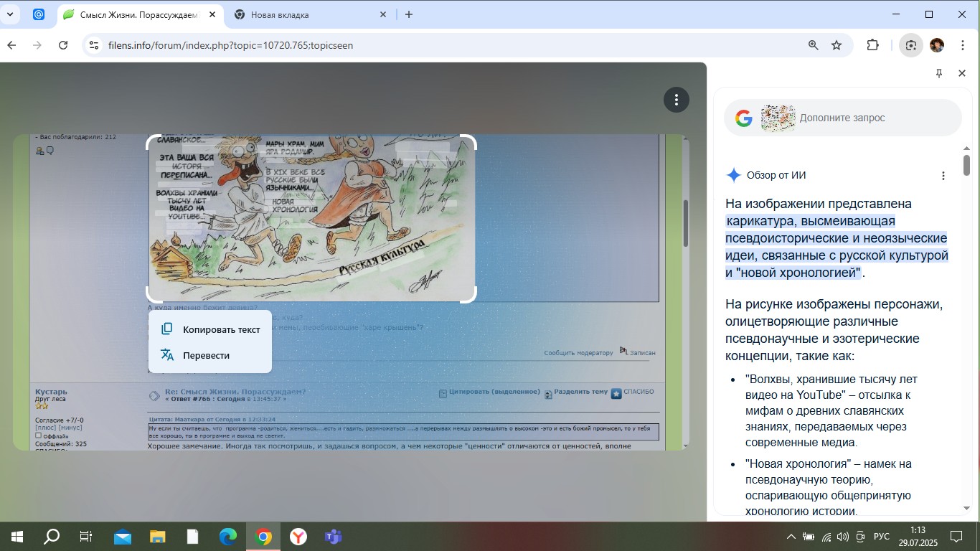
Task: Click the [минус] agreement link
Action: 70,428
